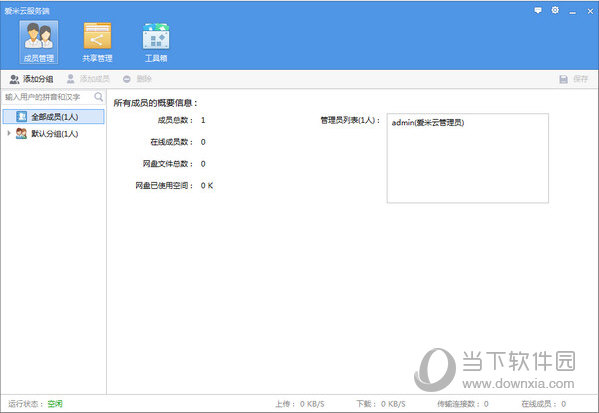The width and height of the screenshot is (599, 413).
Task: Click 添加成员 add member button
Action: [88, 79]
